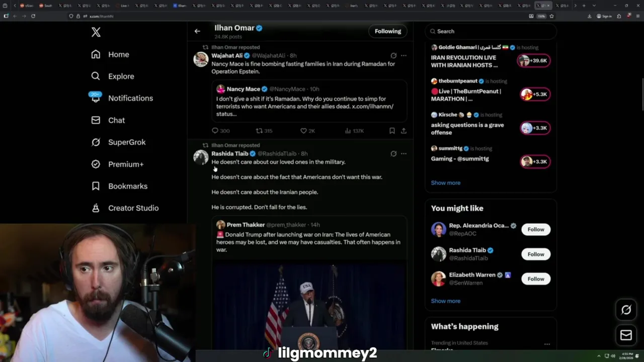Open the tab list dropdown
The image size is (644, 362).
(x=594, y=6)
